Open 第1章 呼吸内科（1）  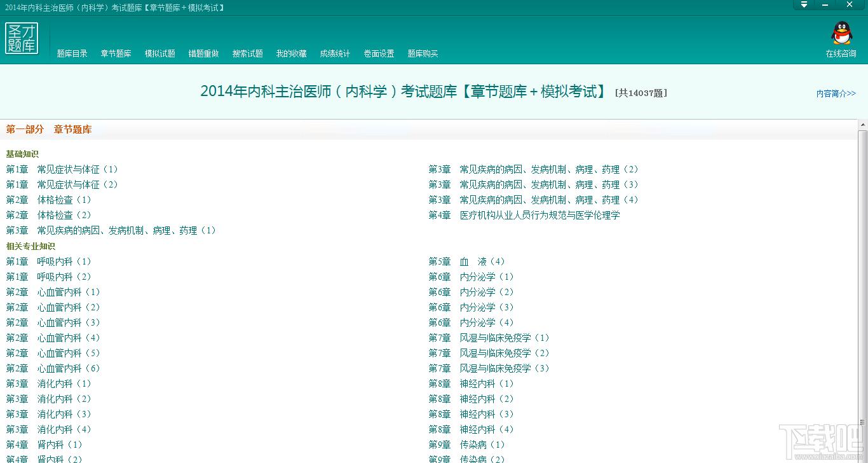49,261
